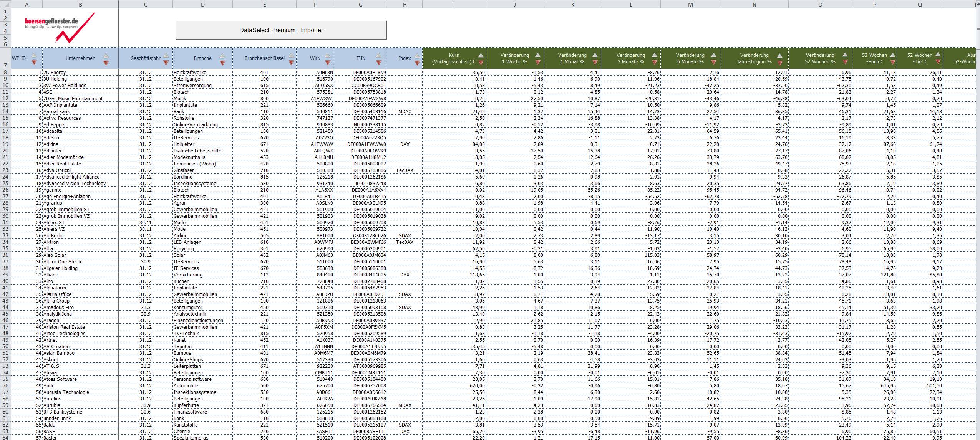Sort Branche column descending
980x440 pixels.
click(x=222, y=62)
